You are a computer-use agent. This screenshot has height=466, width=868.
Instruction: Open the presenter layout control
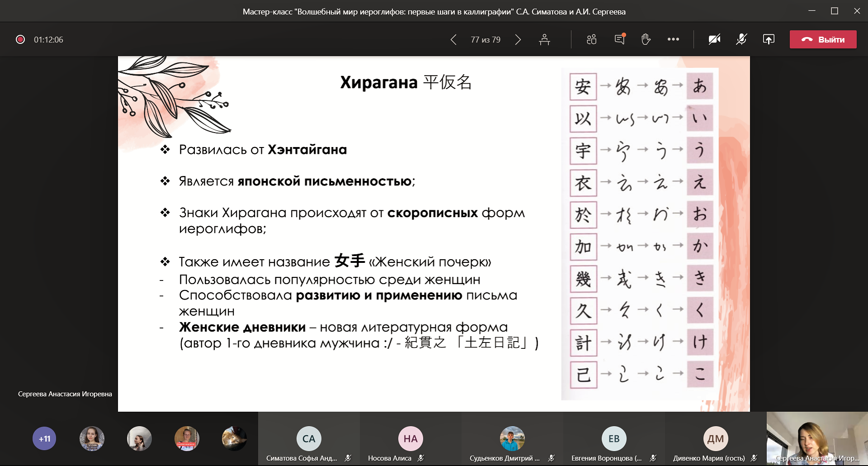[545, 39]
